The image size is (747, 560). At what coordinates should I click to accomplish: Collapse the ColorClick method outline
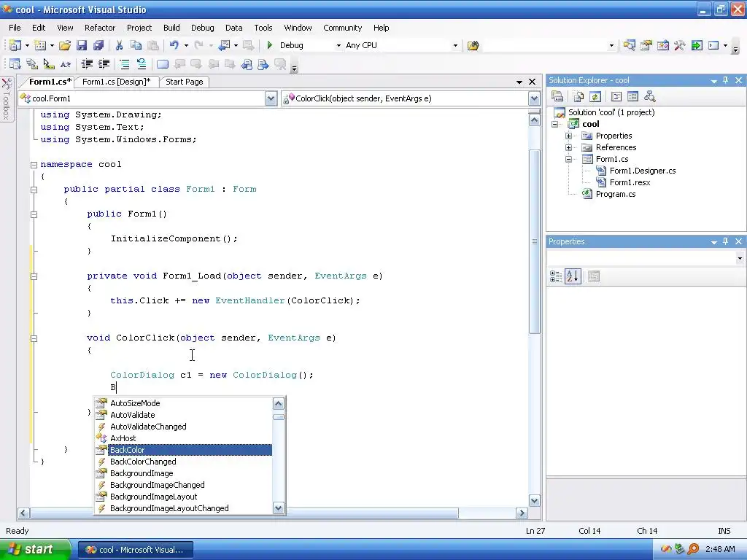[x=34, y=338]
